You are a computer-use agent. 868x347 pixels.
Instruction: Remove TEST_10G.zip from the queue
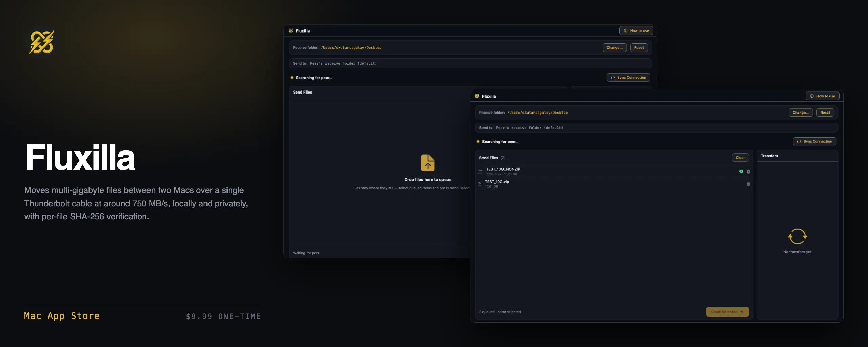point(748,184)
